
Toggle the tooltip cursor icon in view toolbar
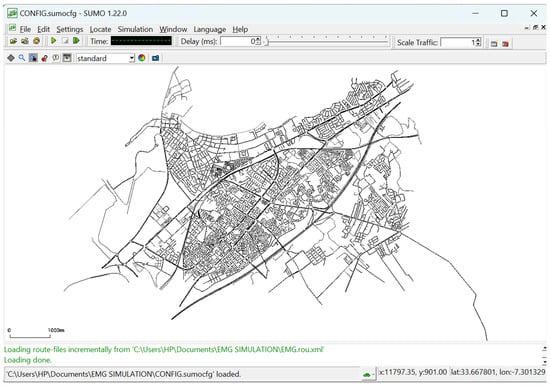click(x=33, y=58)
